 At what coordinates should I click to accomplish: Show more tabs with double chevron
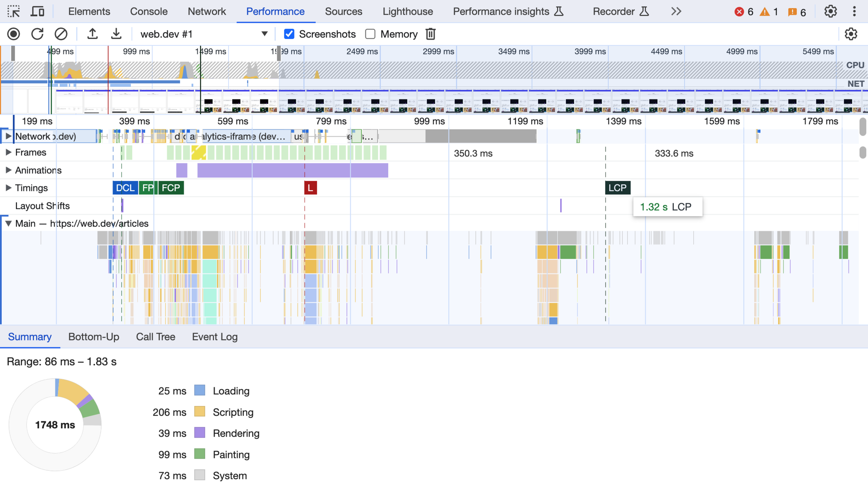[676, 12]
